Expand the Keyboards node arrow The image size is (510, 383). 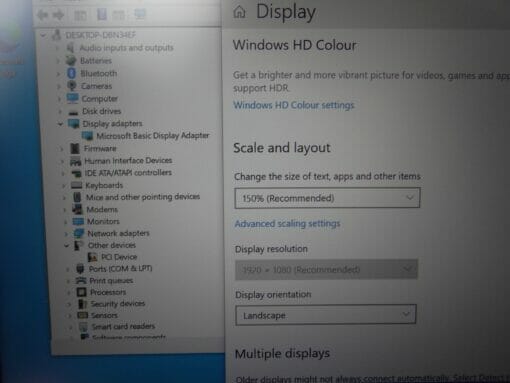(x=64, y=186)
